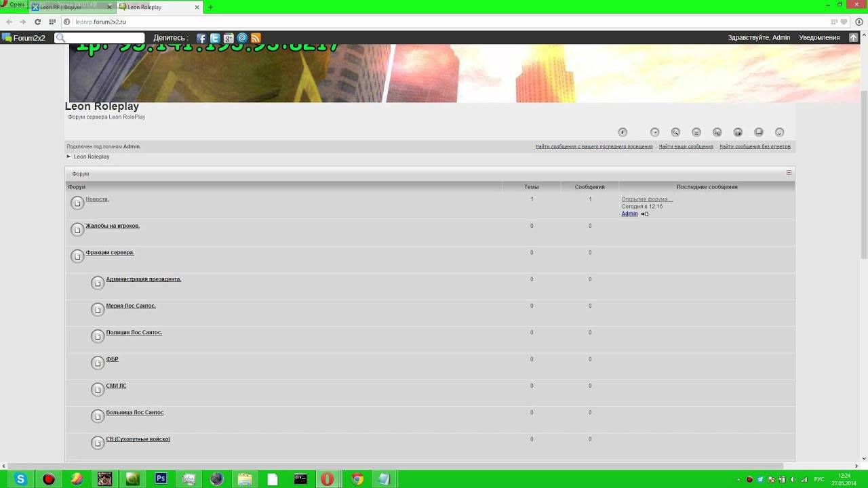Open the Мерия Лос Сантос subforum
868x488 pixels.
coord(131,306)
